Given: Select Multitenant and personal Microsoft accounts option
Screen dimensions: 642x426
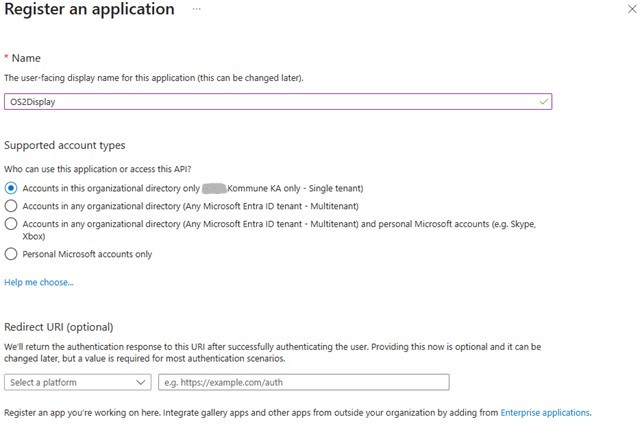Looking at the screenshot, I should (x=11, y=223).
